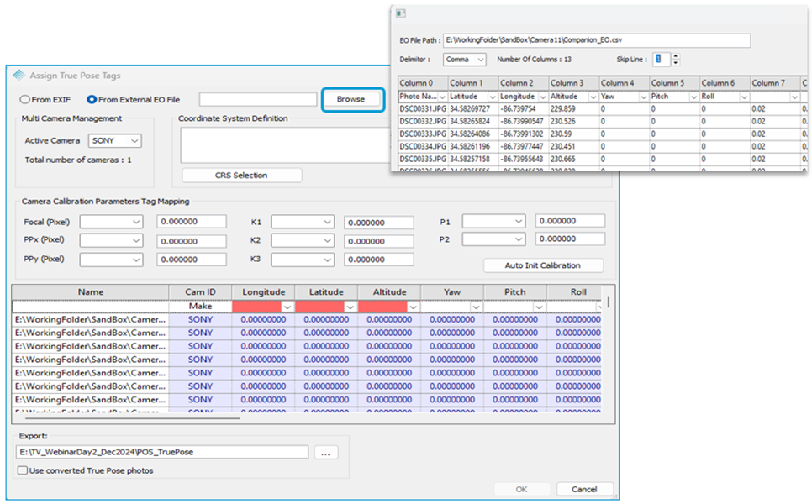Open the Delimiter dropdown set to Comma
Screen dimensions: 812x504
pos(465,60)
